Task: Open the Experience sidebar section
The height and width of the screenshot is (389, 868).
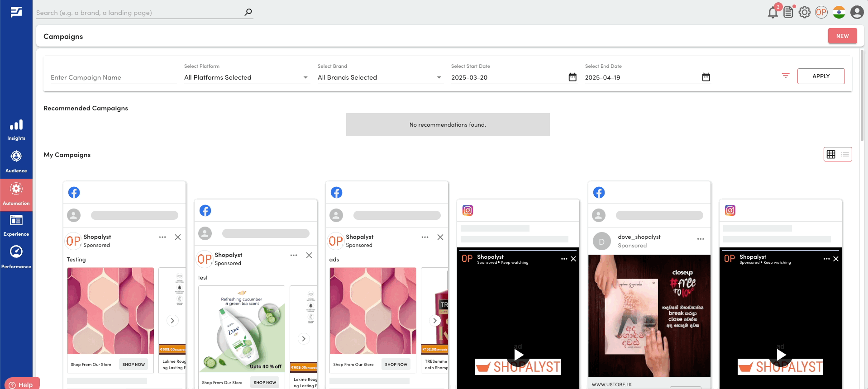Action: 16,226
